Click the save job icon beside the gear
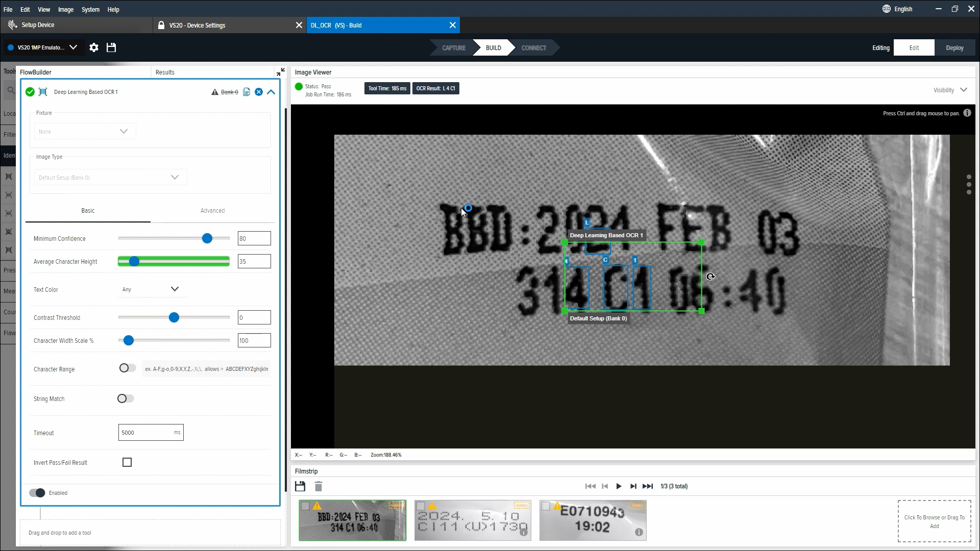 [x=111, y=47]
